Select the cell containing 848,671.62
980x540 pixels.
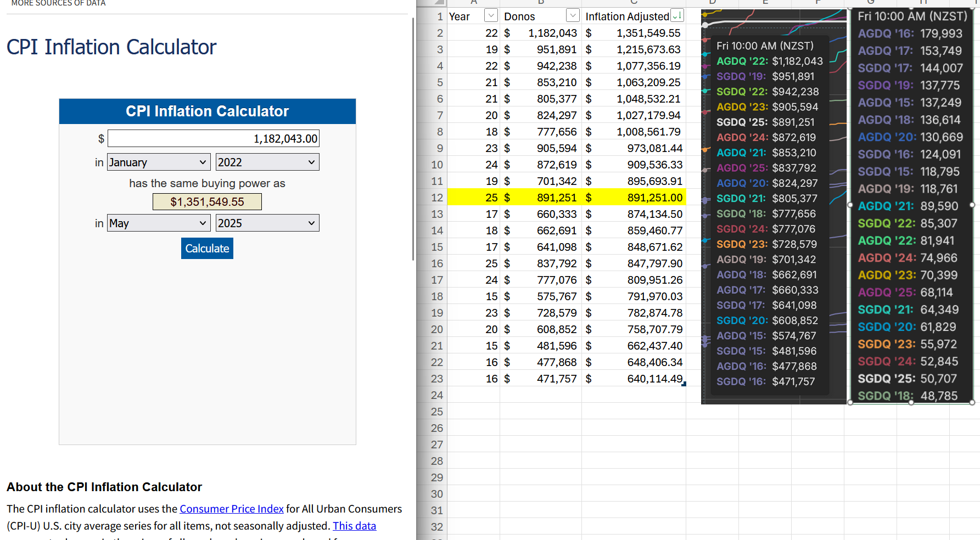click(x=634, y=247)
